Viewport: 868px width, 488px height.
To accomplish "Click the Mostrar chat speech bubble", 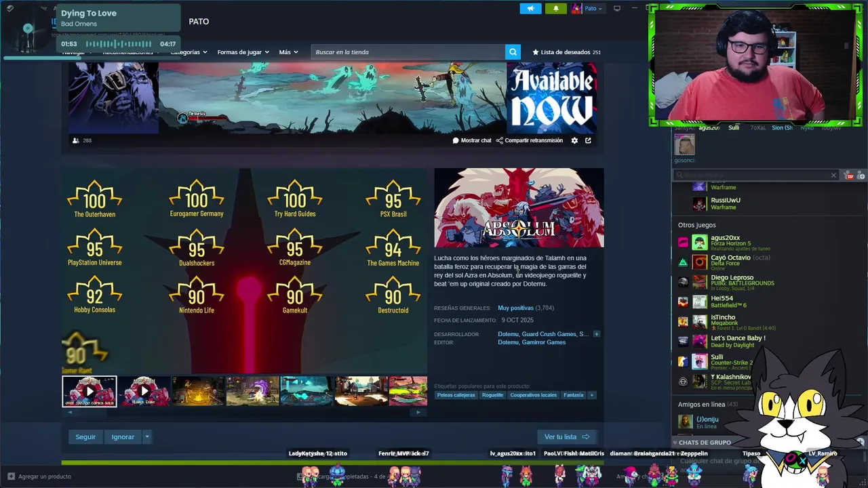I will (456, 140).
